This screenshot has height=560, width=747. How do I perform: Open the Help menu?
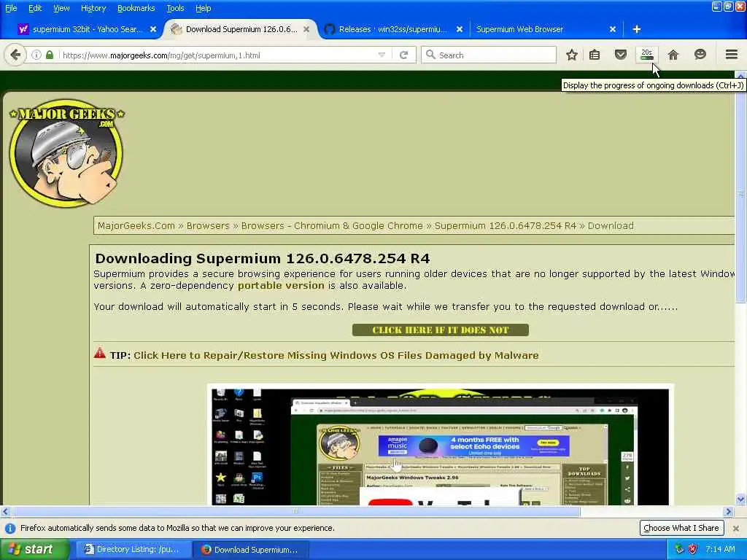click(x=203, y=8)
